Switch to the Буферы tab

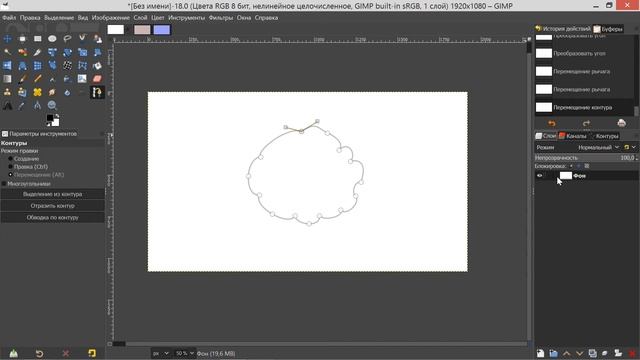point(608,29)
